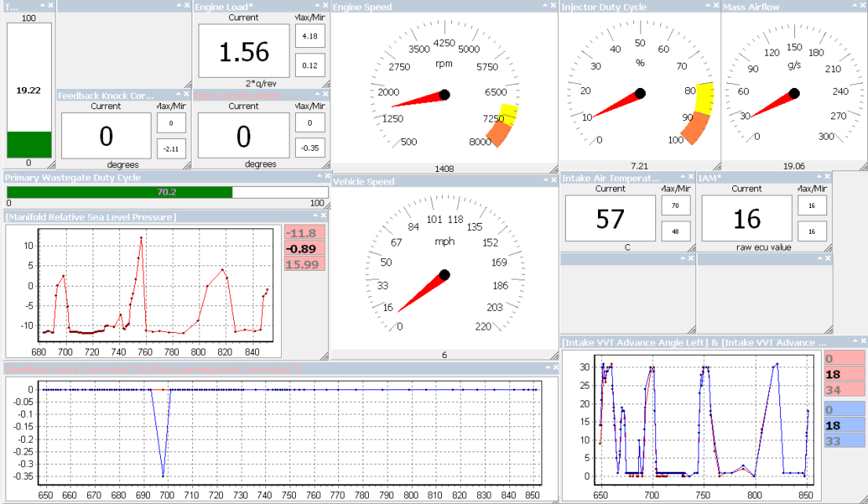Click the Engine Load max value 4.18
Viewport: 868px width, 504px height.
tap(310, 35)
